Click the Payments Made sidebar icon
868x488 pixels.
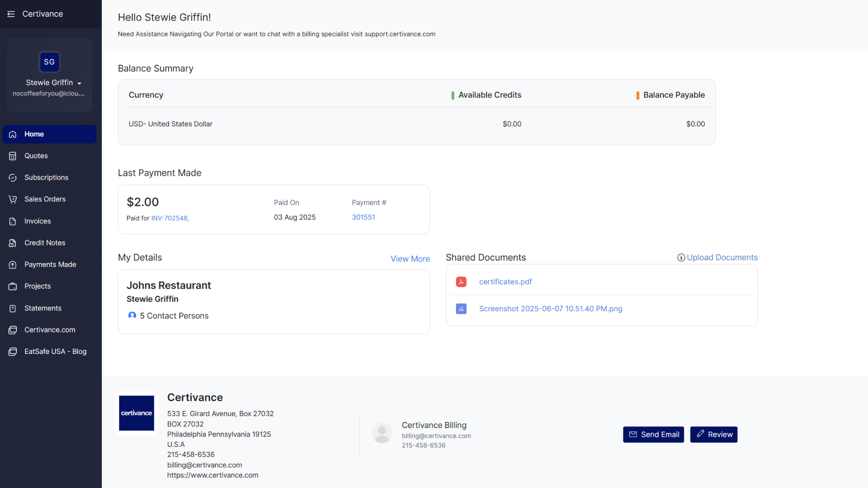(13, 265)
